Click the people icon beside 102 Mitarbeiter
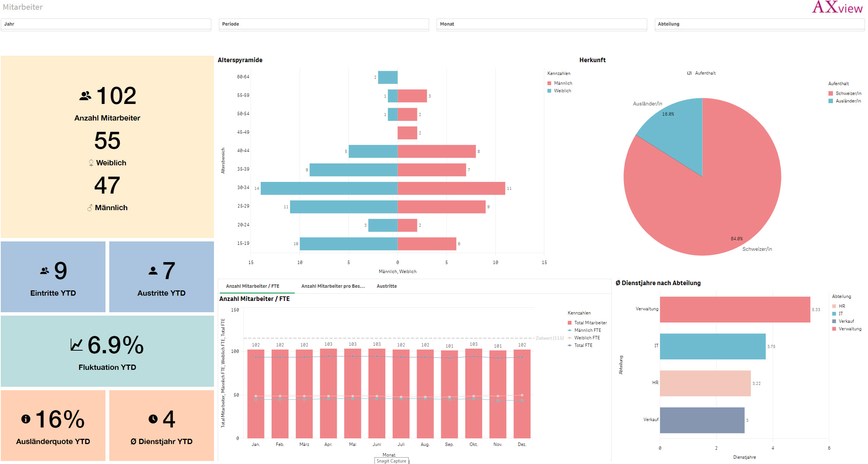The image size is (868, 464). [86, 96]
